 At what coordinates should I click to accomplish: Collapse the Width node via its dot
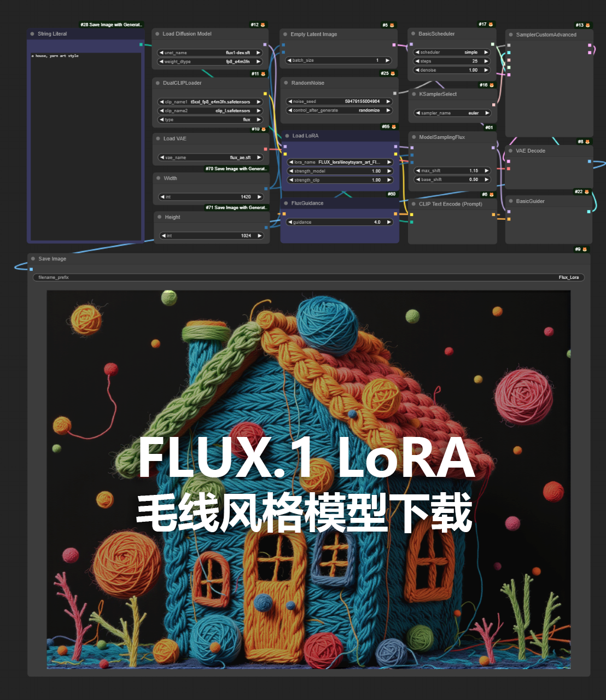pos(159,178)
